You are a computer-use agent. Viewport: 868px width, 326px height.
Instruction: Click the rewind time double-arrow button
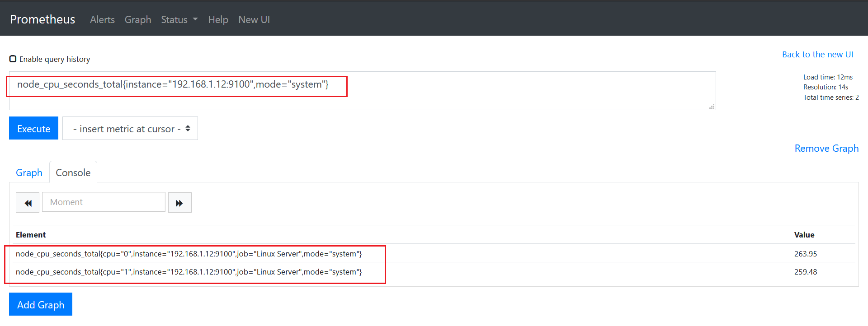(28, 203)
